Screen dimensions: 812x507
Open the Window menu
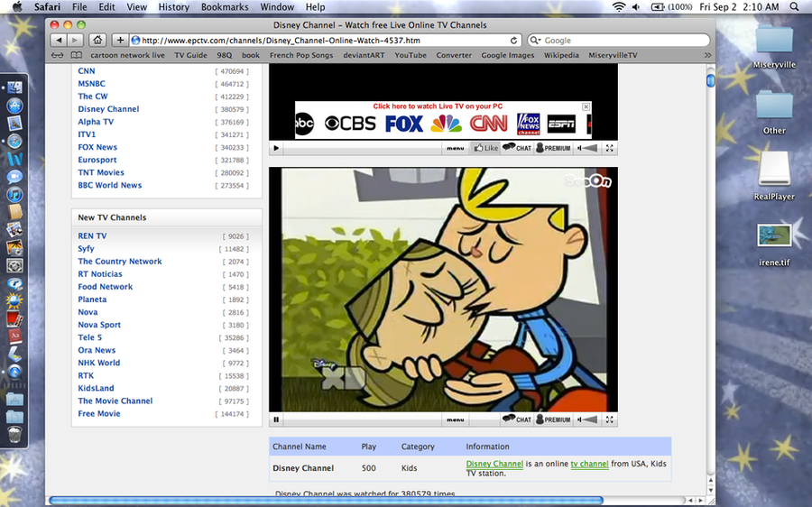point(277,7)
